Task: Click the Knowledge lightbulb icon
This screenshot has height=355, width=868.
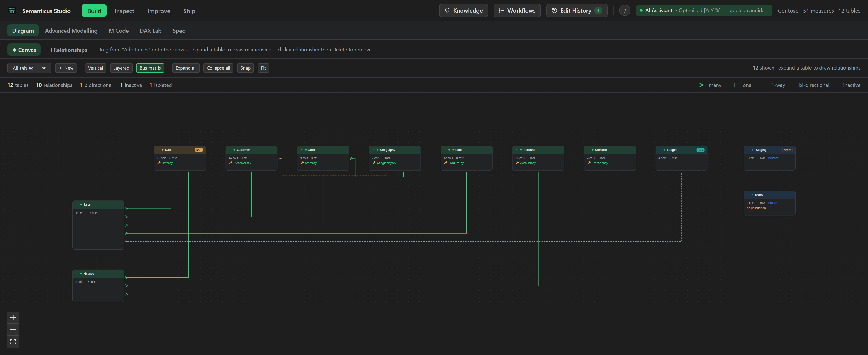Action: click(x=447, y=11)
